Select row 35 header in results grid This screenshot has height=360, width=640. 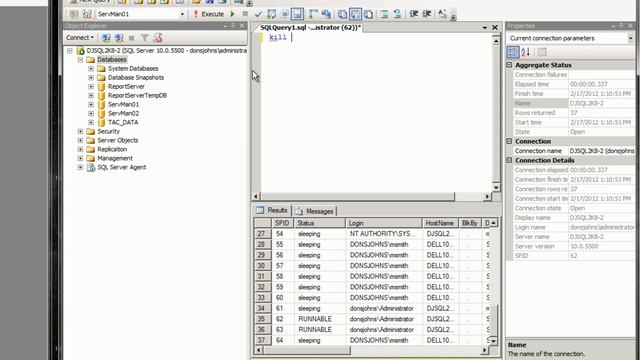[x=262, y=319]
